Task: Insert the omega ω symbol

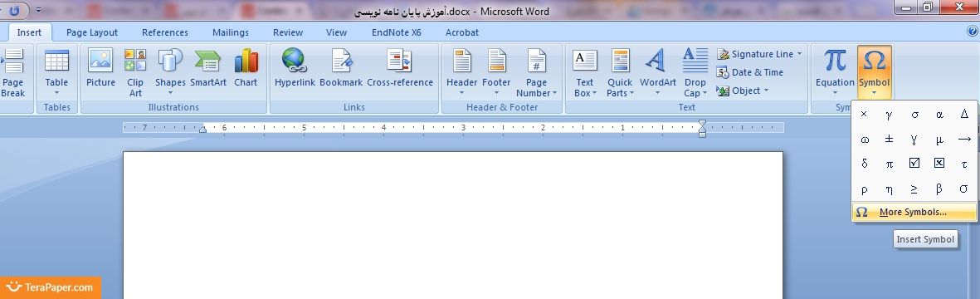Action: click(864, 140)
